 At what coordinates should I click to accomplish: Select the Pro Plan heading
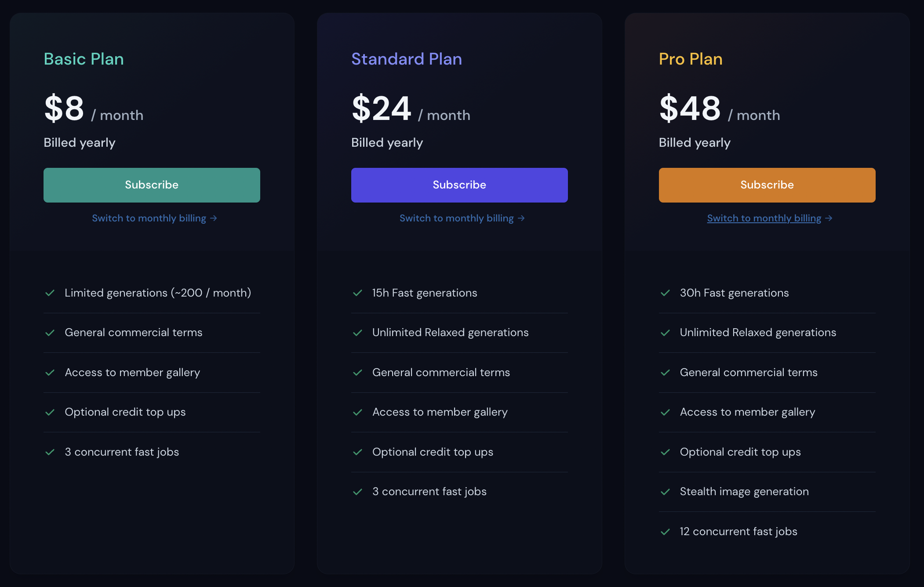(x=691, y=59)
